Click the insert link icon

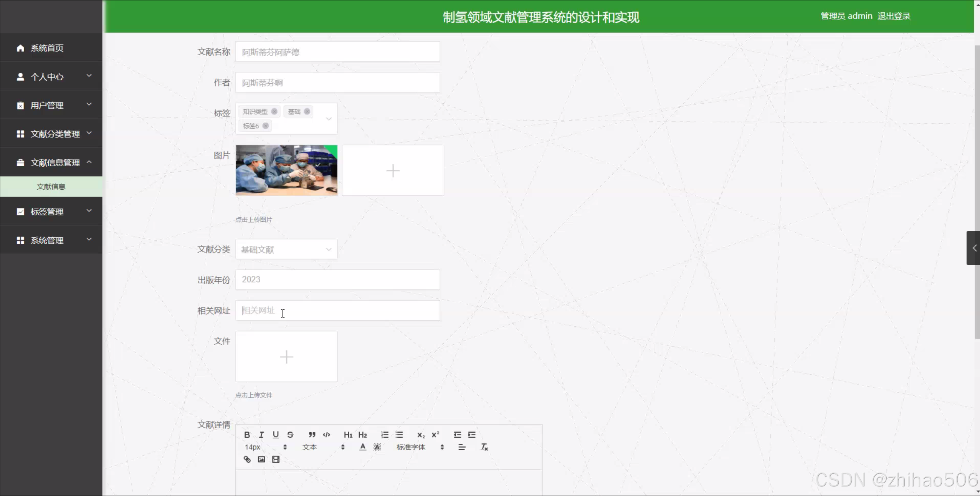point(247,459)
